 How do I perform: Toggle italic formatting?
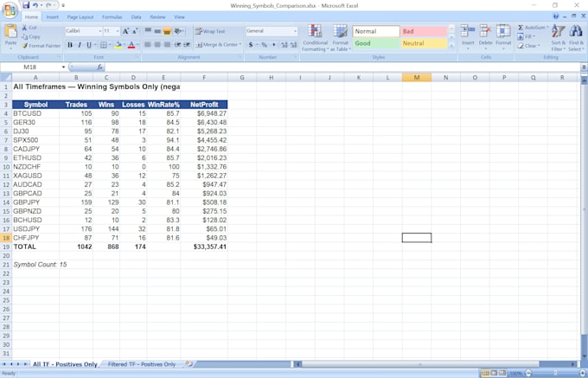click(80, 45)
